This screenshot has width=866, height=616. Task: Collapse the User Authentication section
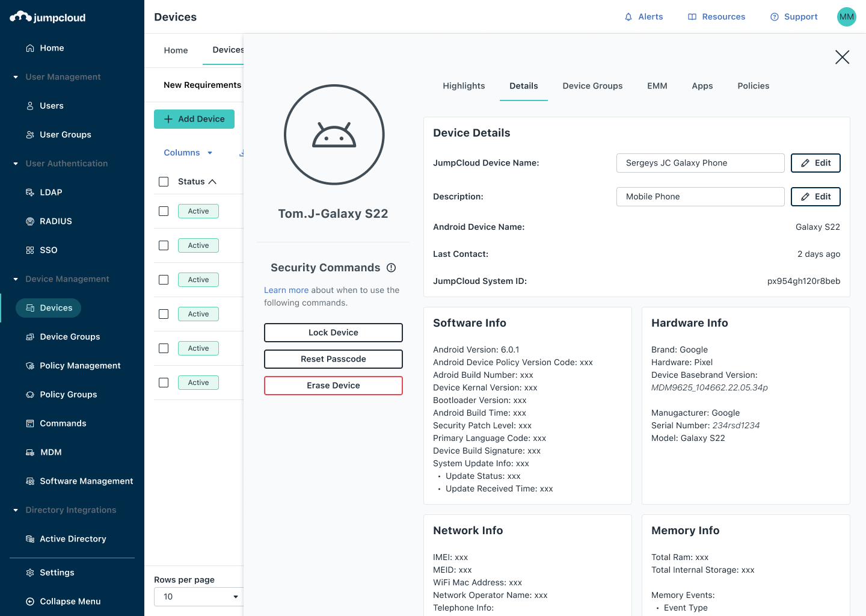click(16, 164)
